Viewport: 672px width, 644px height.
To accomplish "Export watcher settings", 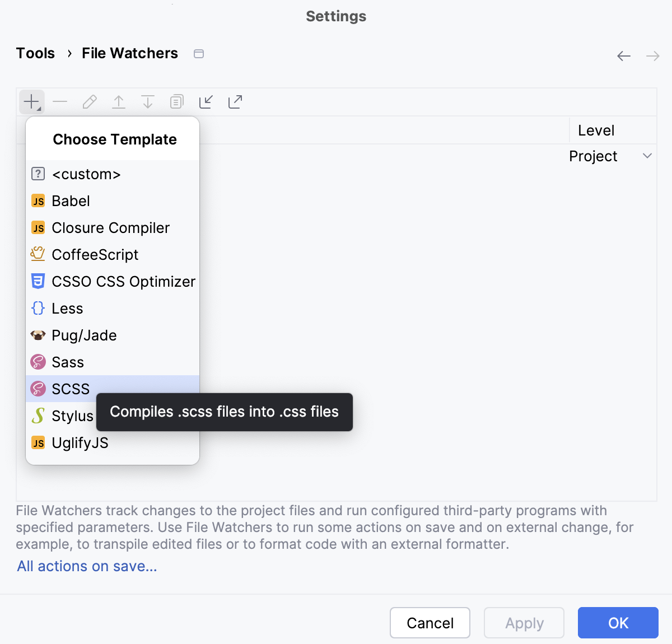I will [235, 101].
